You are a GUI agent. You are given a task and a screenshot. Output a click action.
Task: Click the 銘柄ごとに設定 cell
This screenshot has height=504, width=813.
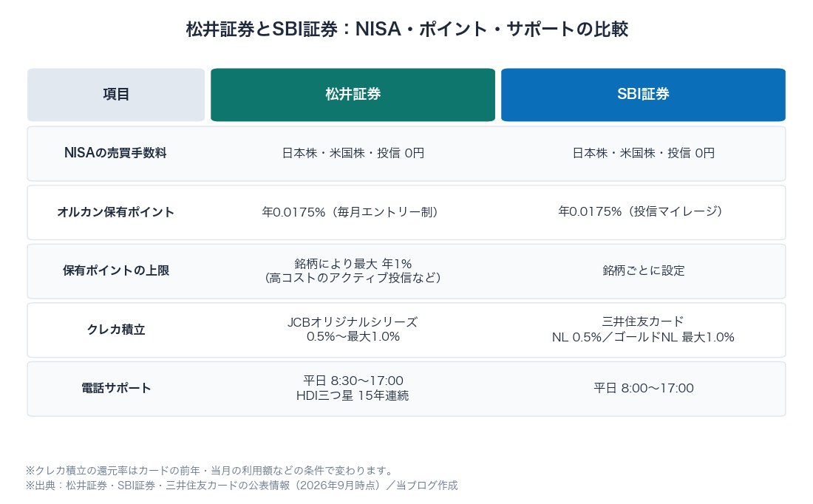644,270
